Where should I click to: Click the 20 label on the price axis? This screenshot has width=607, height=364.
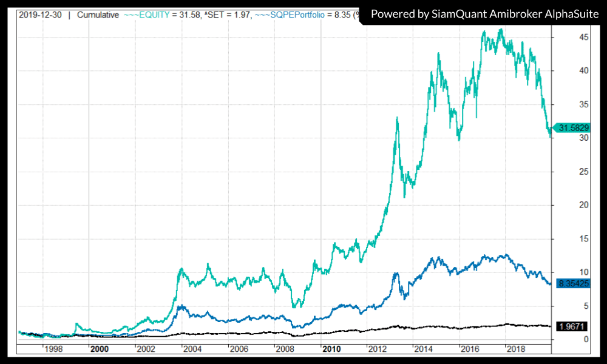[567, 204]
